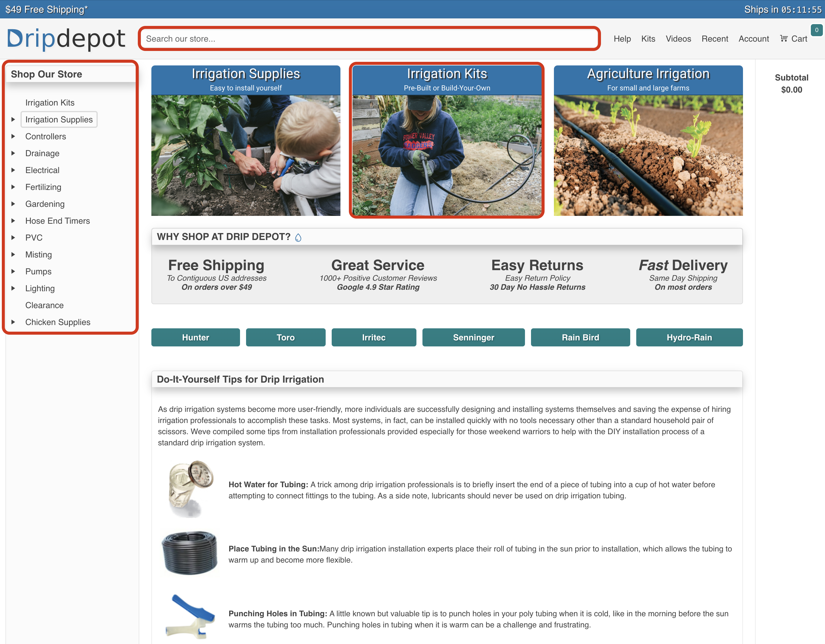This screenshot has width=825, height=644.
Task: Expand the Hose End Timers arrow
Action: [x=13, y=221]
